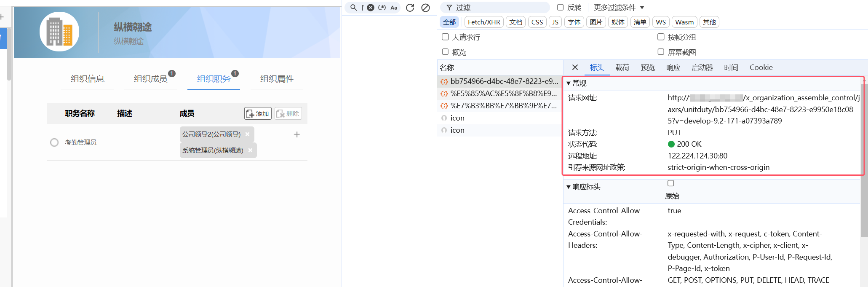Click the clear results circle-slash icon
This screenshot has height=287, width=868.
point(426,8)
